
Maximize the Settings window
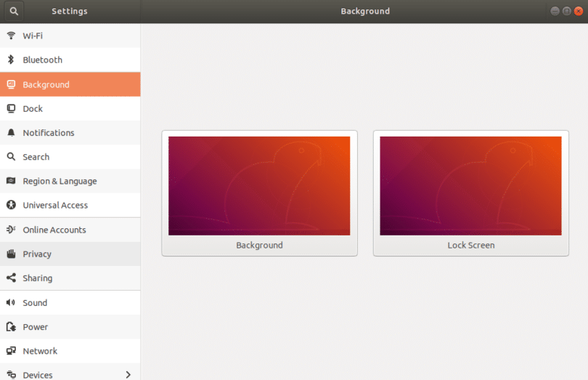point(567,12)
